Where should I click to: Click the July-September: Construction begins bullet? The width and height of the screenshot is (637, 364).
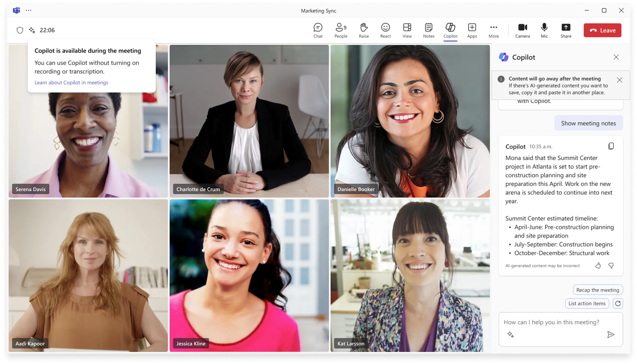(563, 244)
